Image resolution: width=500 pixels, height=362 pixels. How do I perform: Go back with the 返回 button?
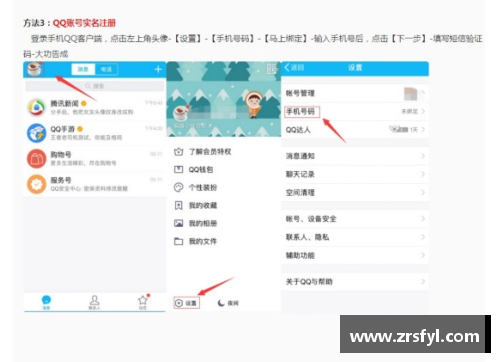click(294, 68)
